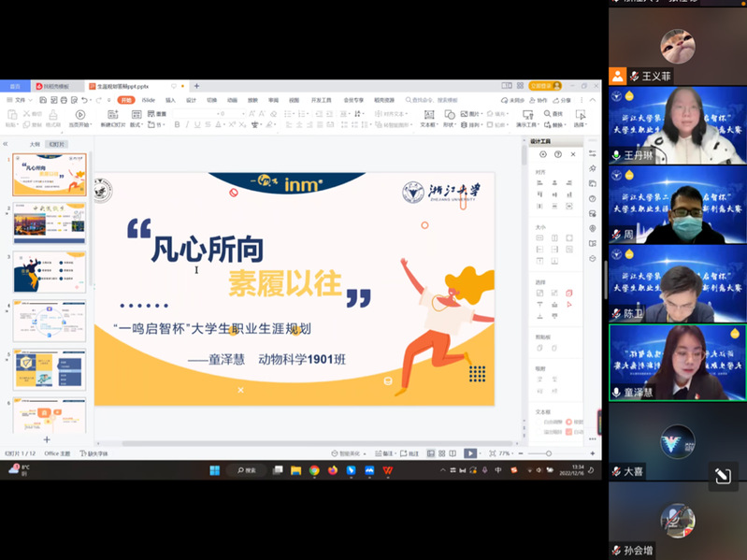Viewport: 747px width, 560px height.
Task: Click the zoom slider handle
Action: click(x=549, y=453)
